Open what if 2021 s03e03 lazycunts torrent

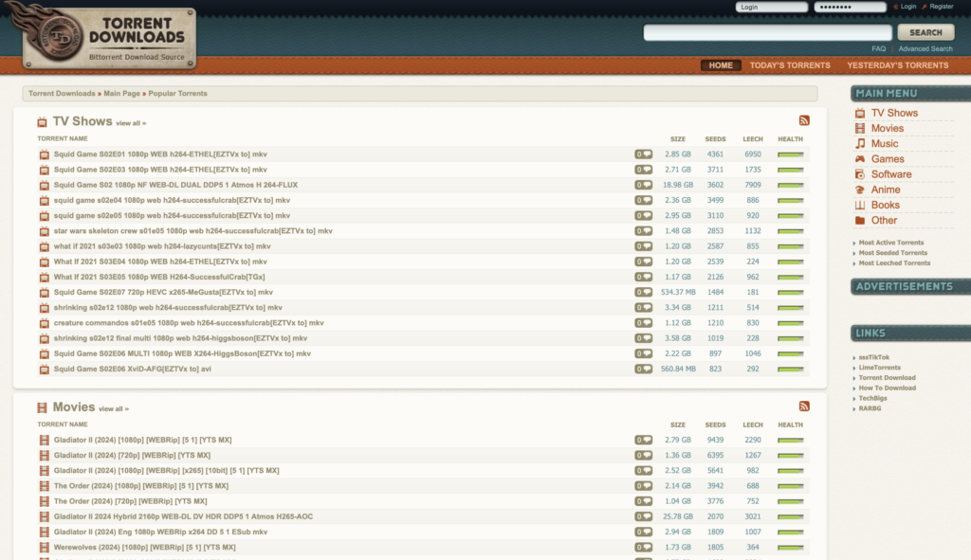[x=161, y=246]
